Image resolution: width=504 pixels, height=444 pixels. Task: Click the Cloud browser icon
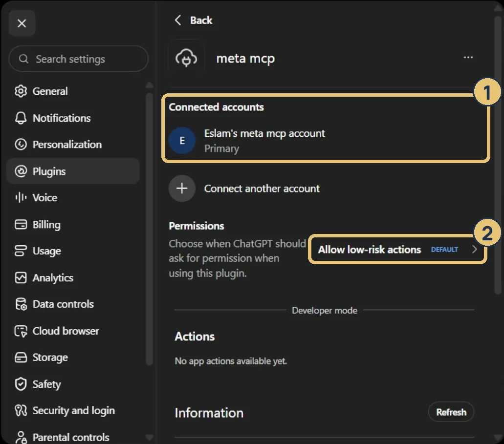click(x=21, y=331)
